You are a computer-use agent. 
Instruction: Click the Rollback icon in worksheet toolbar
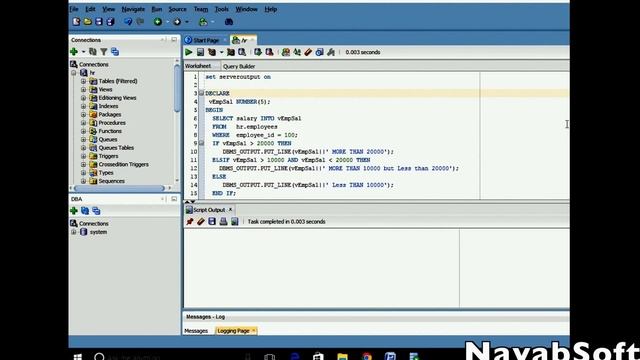pos(269,52)
